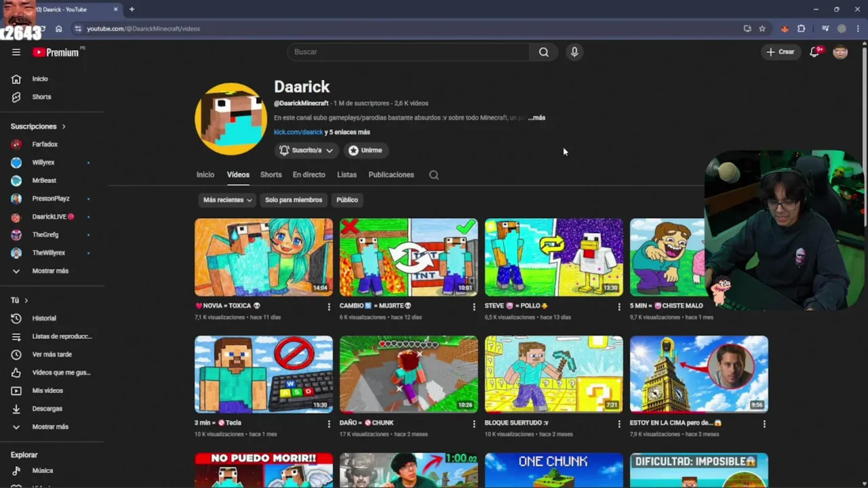Open options menu for 3 min = Tecla
The height and width of the screenshot is (488, 868).
tap(329, 424)
